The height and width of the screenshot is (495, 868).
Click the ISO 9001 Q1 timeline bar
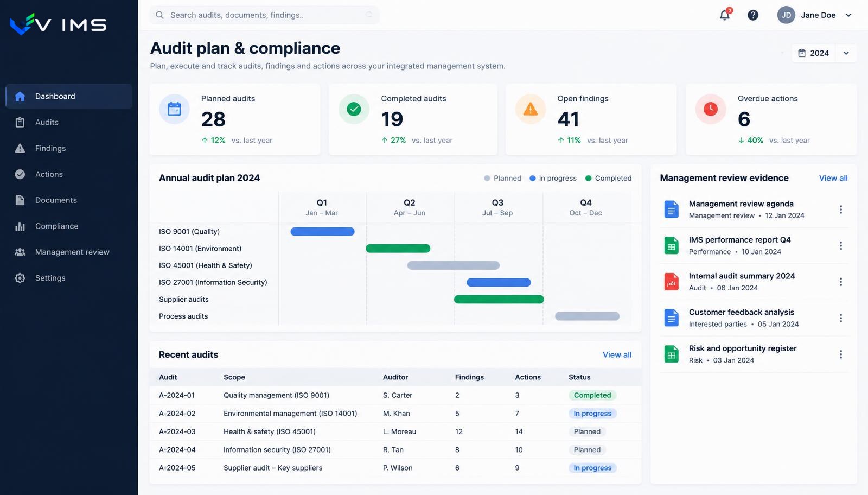point(322,232)
